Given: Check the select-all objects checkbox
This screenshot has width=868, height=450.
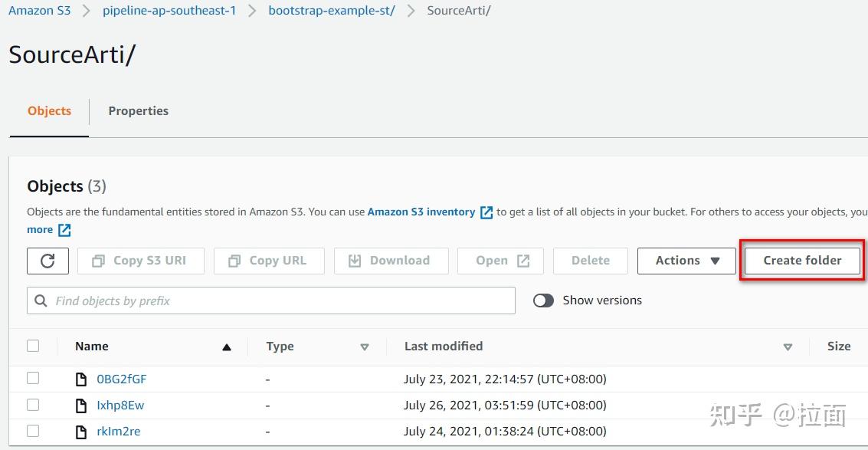Looking at the screenshot, I should [33, 346].
